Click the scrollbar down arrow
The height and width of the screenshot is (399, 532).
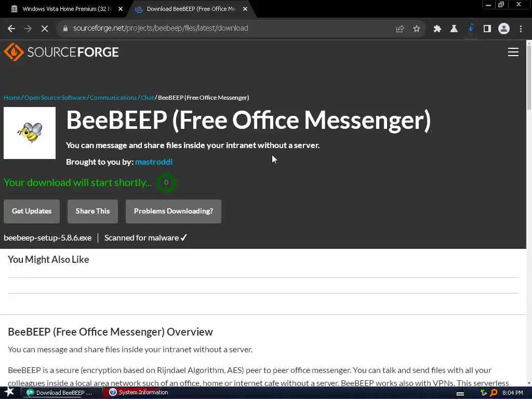coord(529,383)
